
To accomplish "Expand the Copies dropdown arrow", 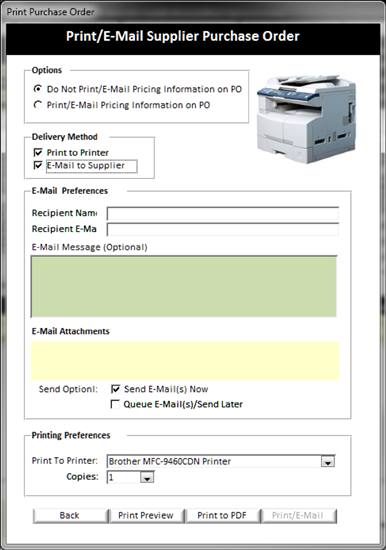I will point(147,477).
